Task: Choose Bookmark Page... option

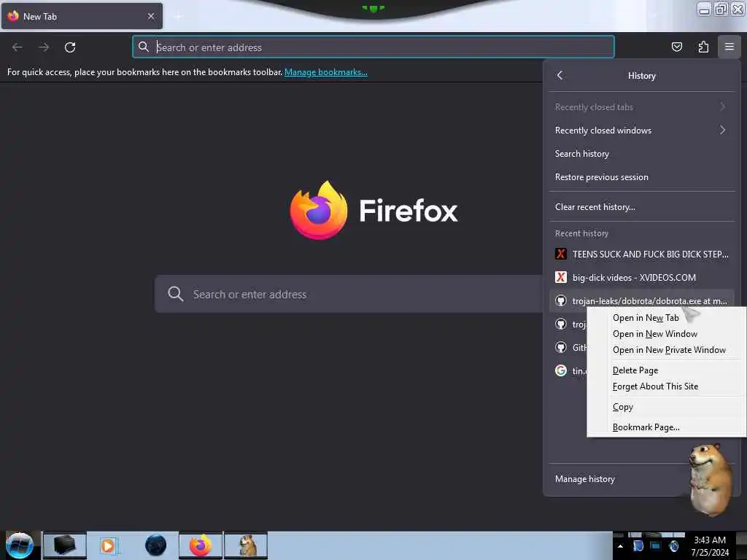Action: point(646,427)
